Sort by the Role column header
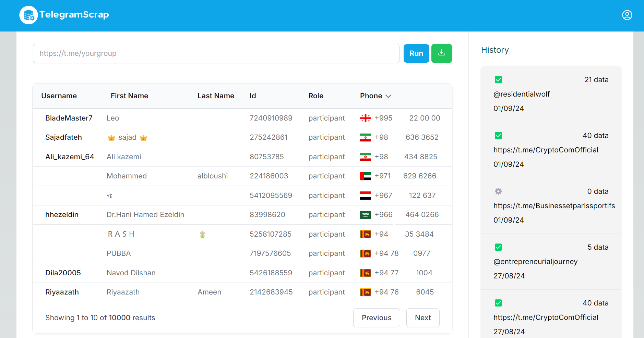This screenshot has width=644, height=338. pyautogui.click(x=316, y=96)
